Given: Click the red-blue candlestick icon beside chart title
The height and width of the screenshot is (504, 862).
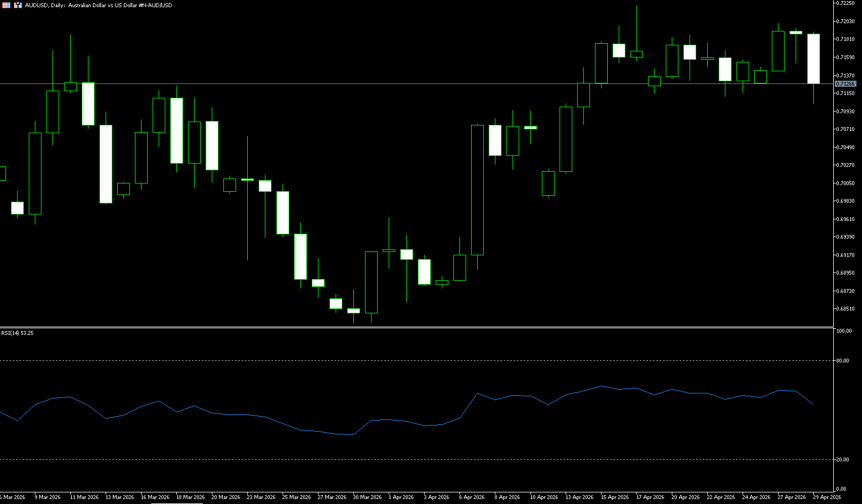Looking at the screenshot, I should (18, 5).
